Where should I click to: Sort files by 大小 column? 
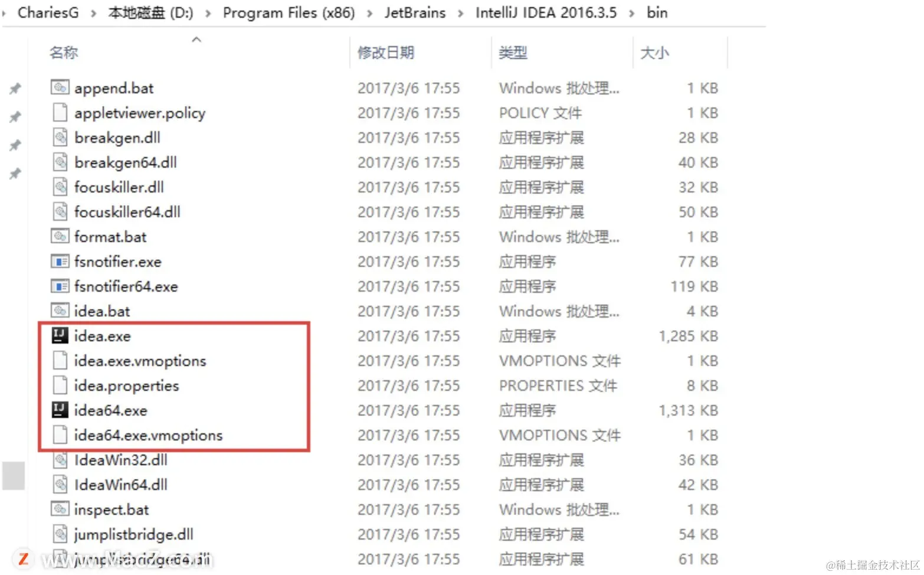pos(654,53)
